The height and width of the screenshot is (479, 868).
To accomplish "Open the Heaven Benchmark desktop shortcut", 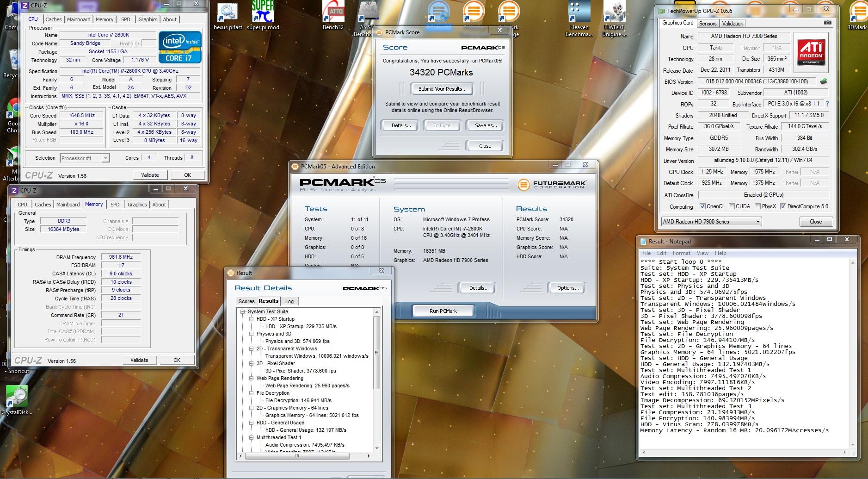I will 579,19.
